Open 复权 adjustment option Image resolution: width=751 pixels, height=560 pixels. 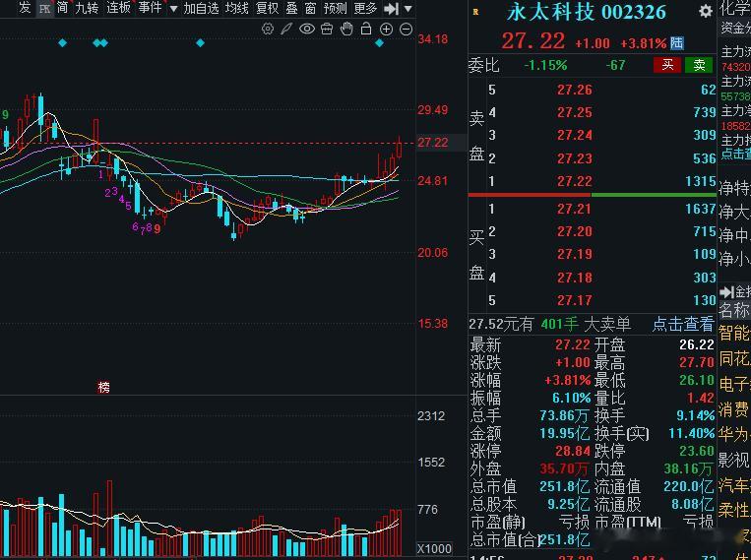pos(268,8)
